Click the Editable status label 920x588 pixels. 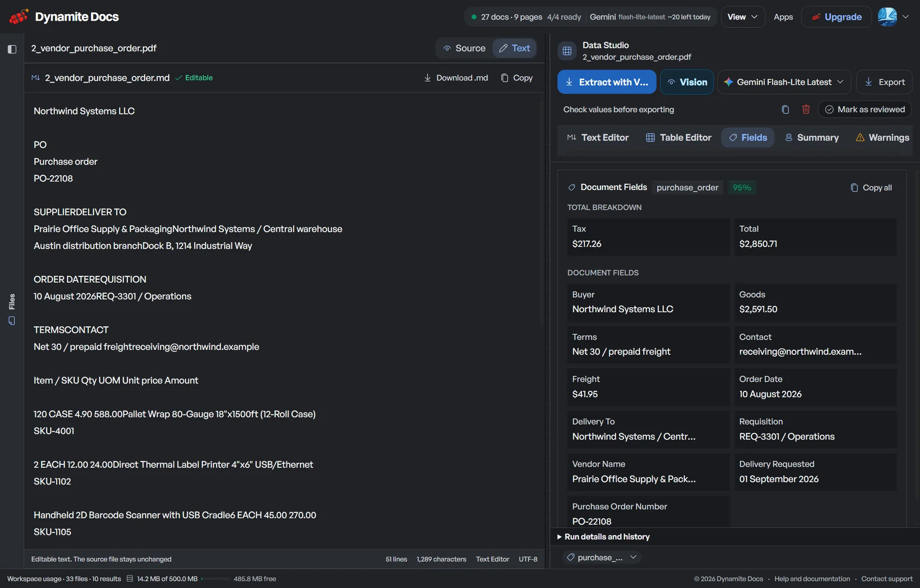[x=194, y=78]
